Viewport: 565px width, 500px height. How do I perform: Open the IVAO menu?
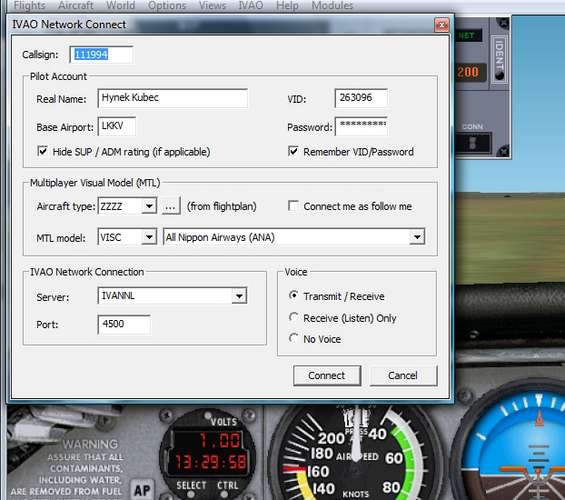(251, 5)
